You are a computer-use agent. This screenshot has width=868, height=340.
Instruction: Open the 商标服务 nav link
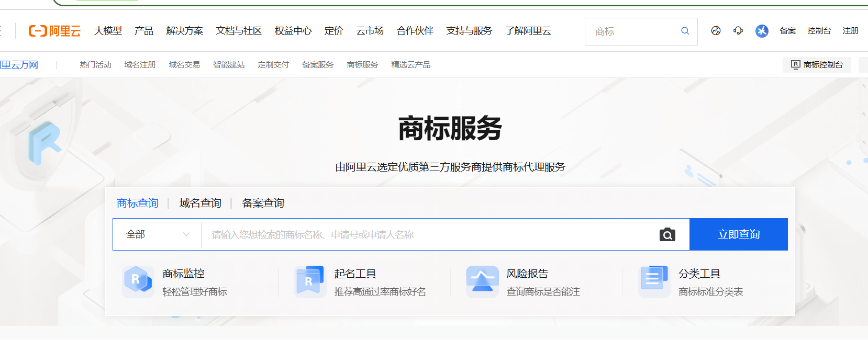click(x=362, y=65)
